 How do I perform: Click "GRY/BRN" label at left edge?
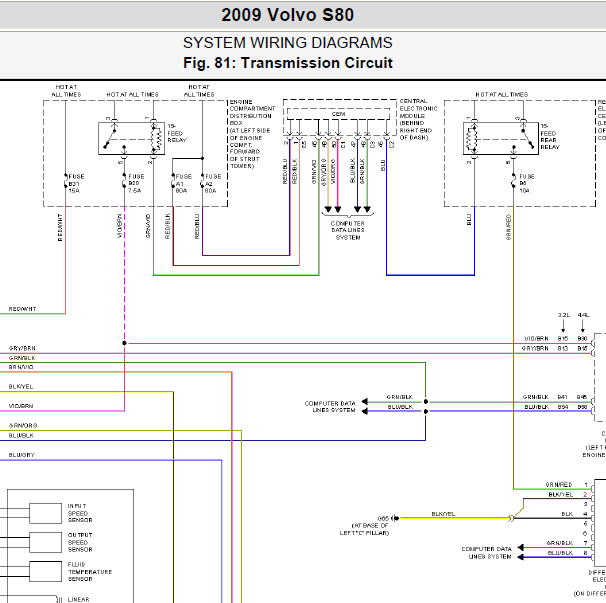(22, 348)
